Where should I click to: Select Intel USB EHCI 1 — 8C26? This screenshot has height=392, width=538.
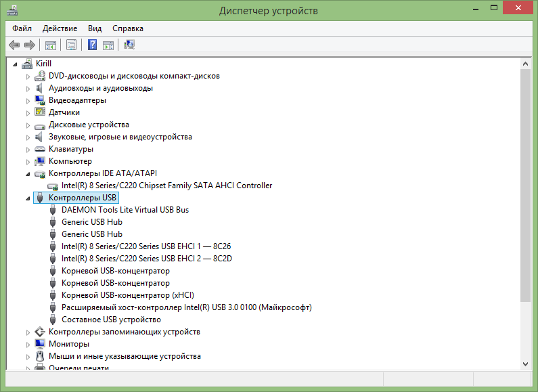(146, 246)
